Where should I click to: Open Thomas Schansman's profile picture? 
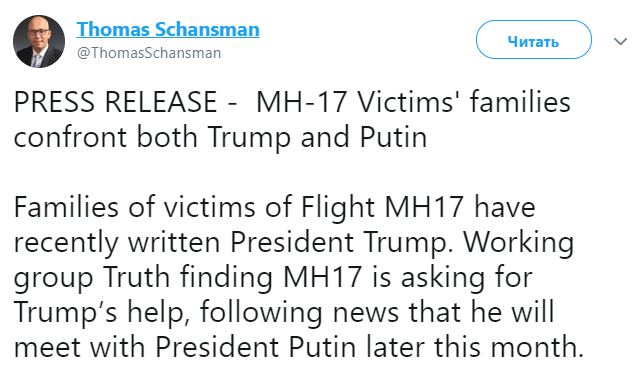[39, 41]
